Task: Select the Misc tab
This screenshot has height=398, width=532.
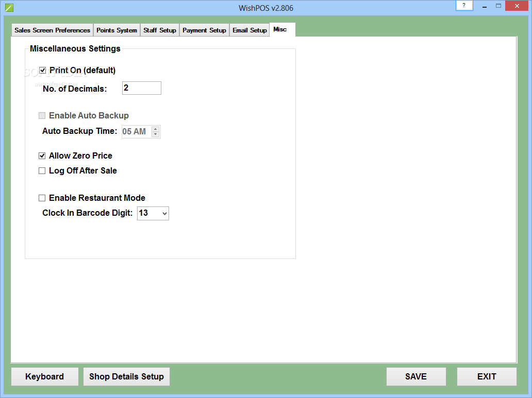Action: (282, 29)
